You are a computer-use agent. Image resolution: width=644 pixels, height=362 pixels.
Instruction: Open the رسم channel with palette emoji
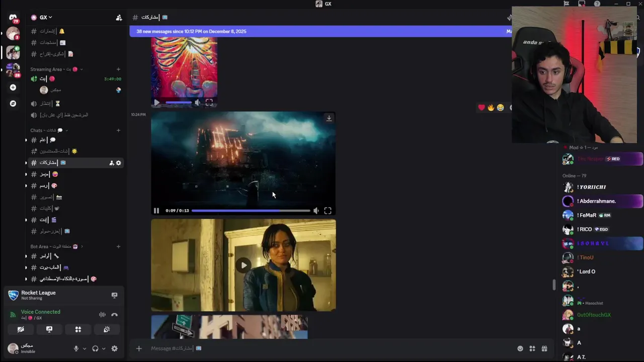tap(75, 186)
